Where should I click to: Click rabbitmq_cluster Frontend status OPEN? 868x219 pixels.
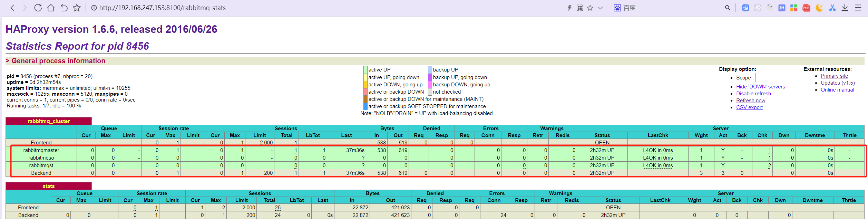point(602,143)
